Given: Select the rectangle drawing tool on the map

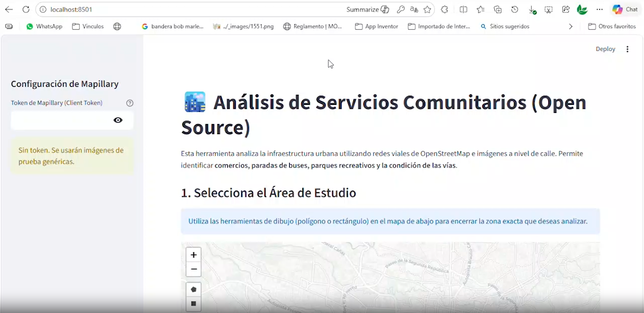Looking at the screenshot, I should [194, 304].
